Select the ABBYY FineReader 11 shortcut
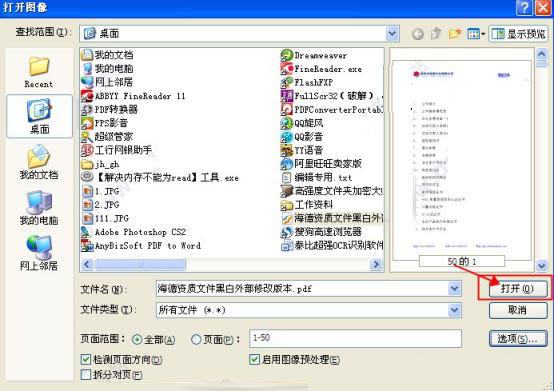Viewport: 554px width, 391px height. point(133,96)
